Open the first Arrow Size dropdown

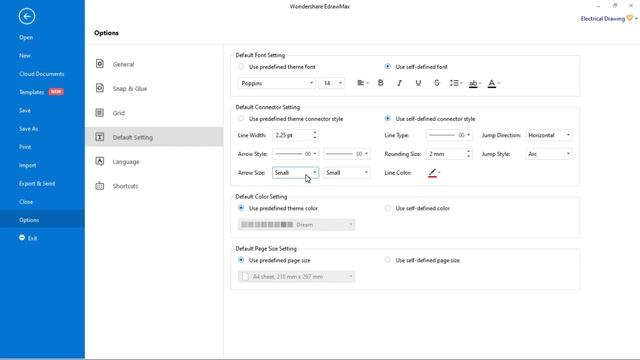coord(296,173)
